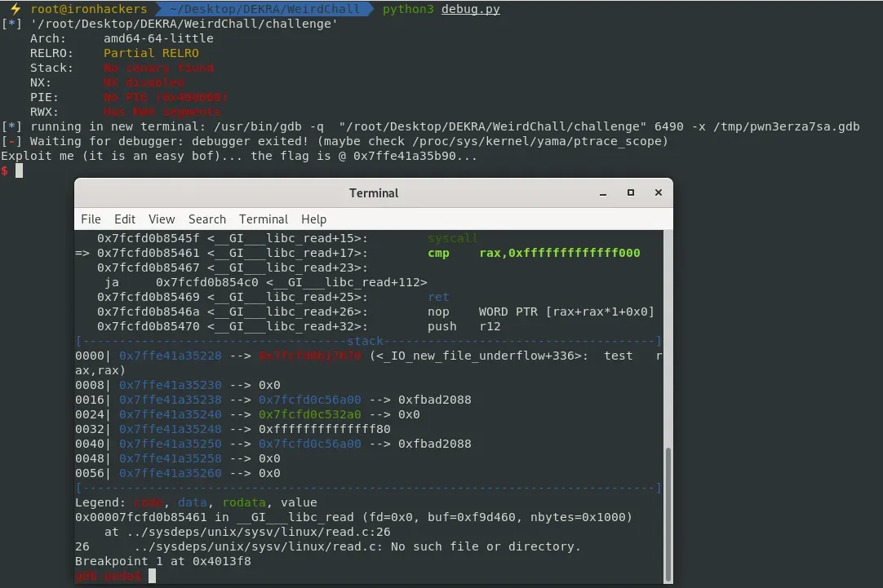Open the Terminal menu in the menu bar
Image resolution: width=883 pixels, height=588 pixels.
point(264,219)
